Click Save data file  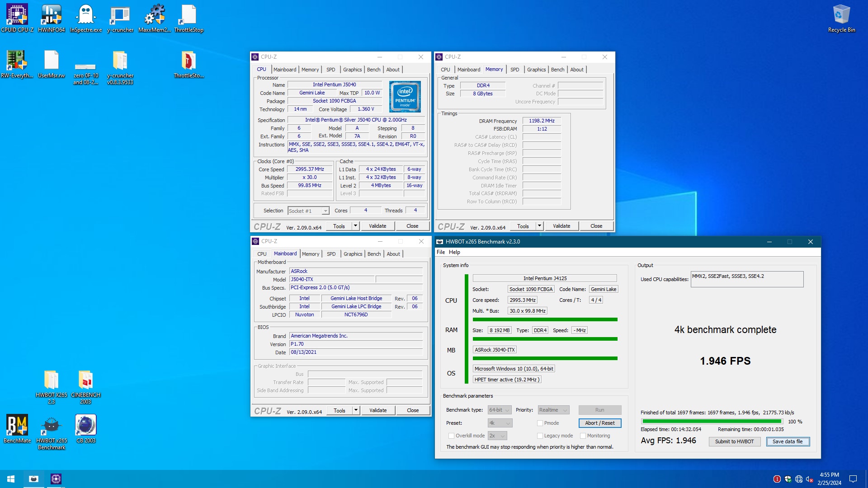coord(788,441)
